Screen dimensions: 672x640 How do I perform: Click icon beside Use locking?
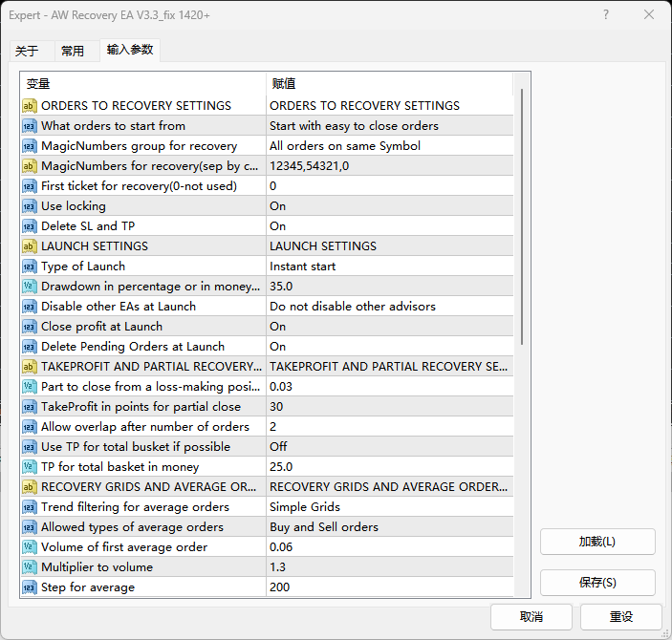(x=29, y=206)
